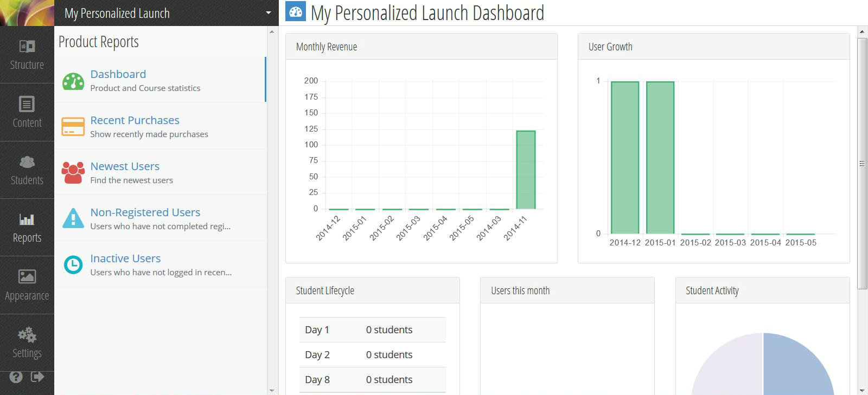Select the Students menu label
868x395 pixels.
pyautogui.click(x=27, y=180)
